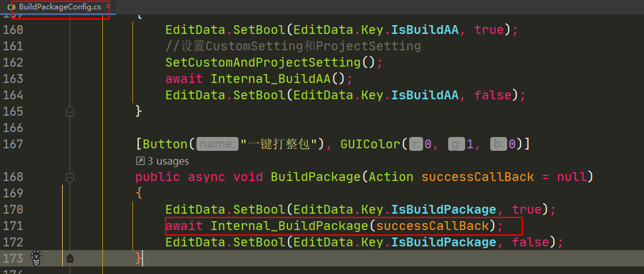Viewport: 644px width, 274px height.
Task: Click line number 171 in the gutter
Action: point(13,226)
